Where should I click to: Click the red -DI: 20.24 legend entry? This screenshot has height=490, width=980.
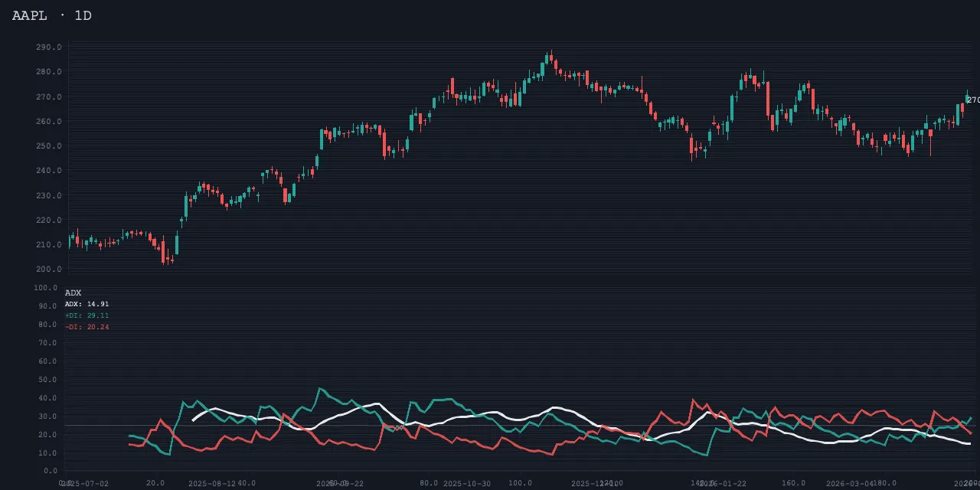[x=87, y=327]
